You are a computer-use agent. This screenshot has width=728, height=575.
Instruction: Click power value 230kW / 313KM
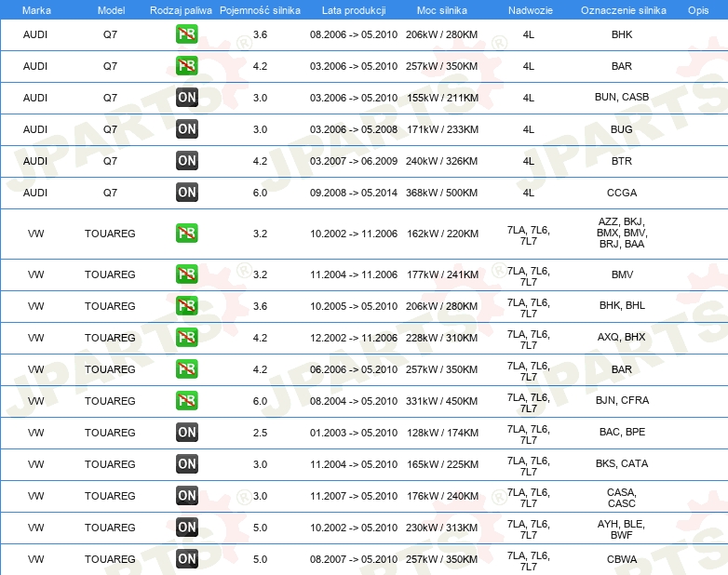[x=441, y=528]
